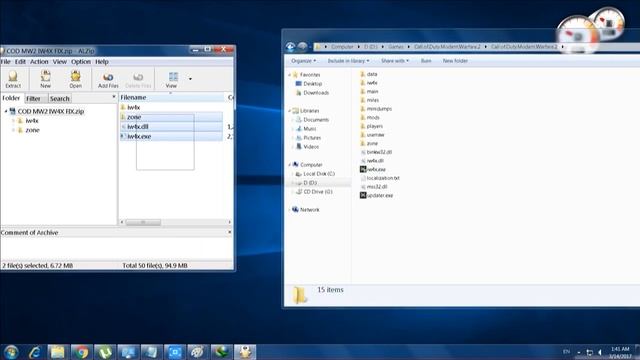The width and height of the screenshot is (640, 360).
Task: Select Music library in Explorer sidebar
Action: [x=309, y=129]
